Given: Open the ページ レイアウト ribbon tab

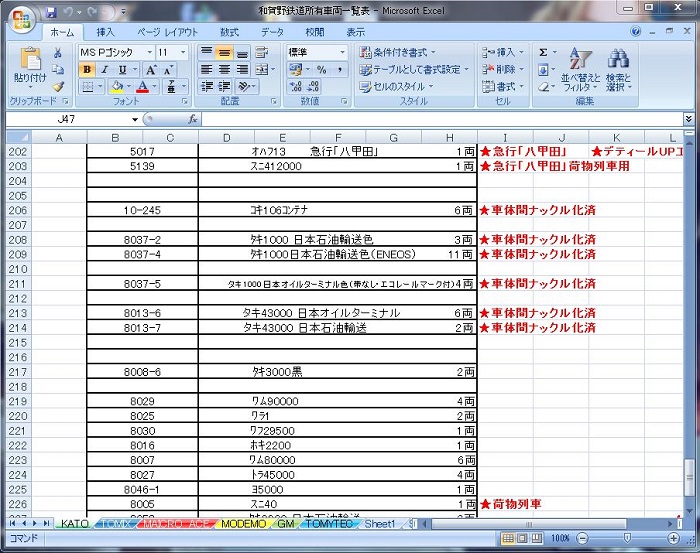Looking at the screenshot, I should 167,32.
